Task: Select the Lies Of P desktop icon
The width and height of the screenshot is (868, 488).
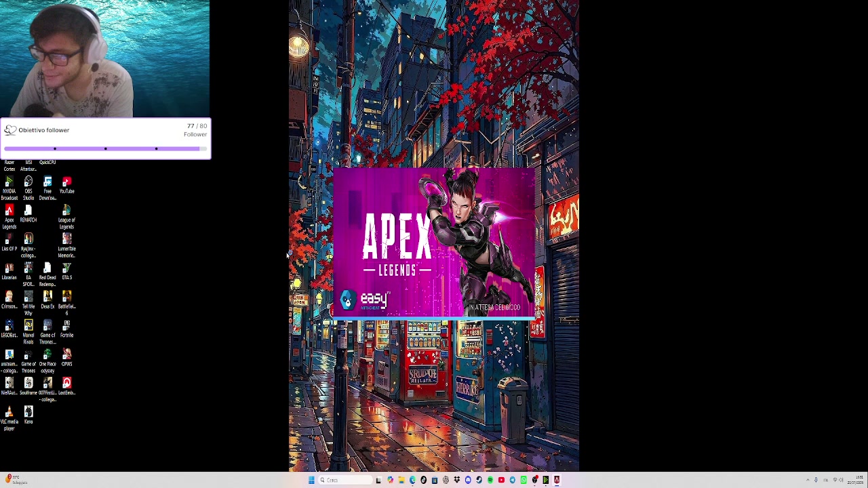Action: (9, 243)
